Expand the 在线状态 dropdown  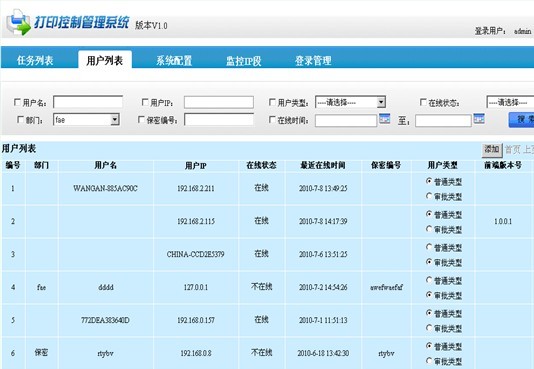pyautogui.click(x=510, y=102)
